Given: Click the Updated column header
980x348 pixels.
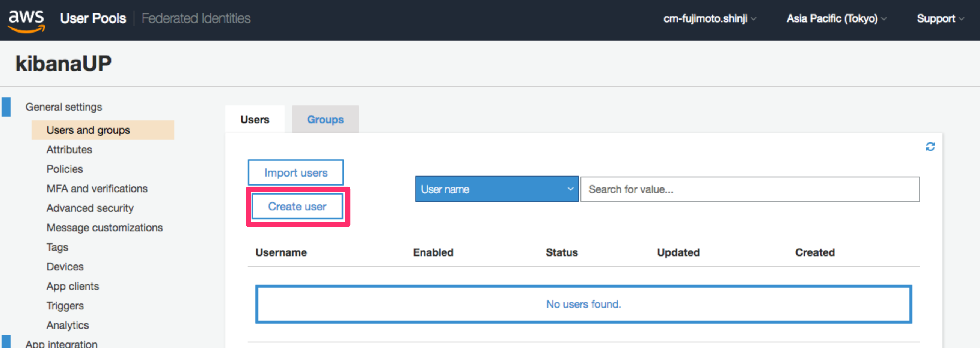Looking at the screenshot, I should coord(678,252).
